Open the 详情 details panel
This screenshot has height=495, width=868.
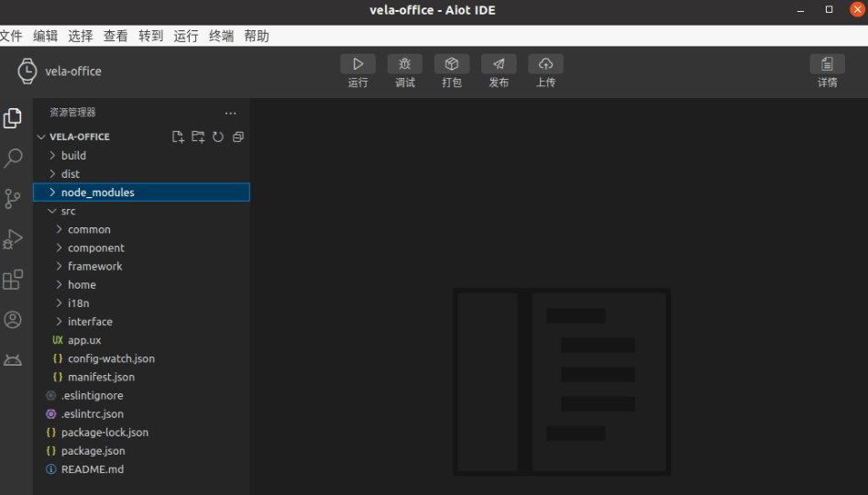[x=827, y=64]
